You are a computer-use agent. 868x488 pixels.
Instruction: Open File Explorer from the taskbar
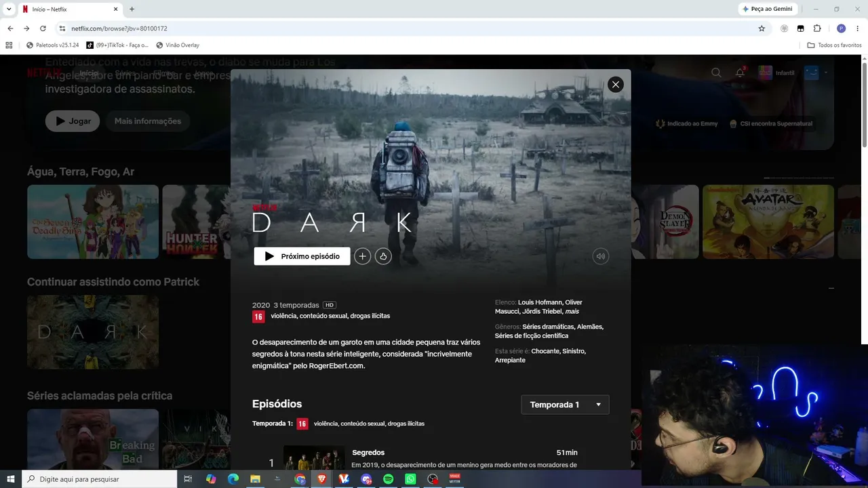[x=256, y=479]
